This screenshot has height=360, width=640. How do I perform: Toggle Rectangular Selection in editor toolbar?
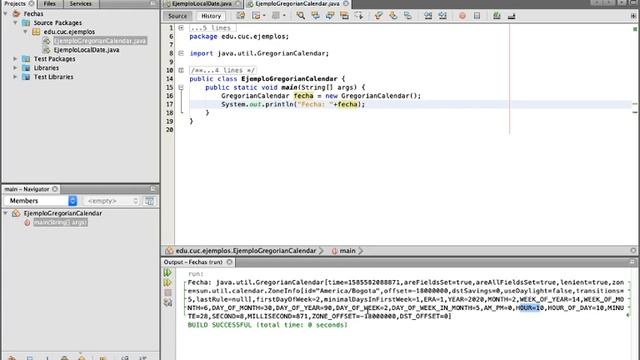coord(359,16)
